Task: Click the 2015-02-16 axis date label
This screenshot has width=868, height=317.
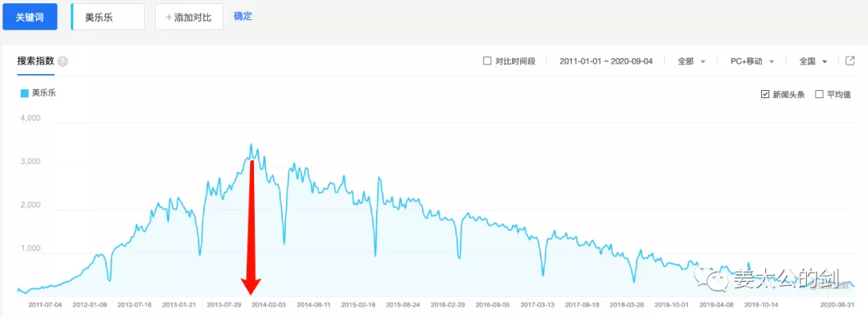Action: pyautogui.click(x=358, y=304)
